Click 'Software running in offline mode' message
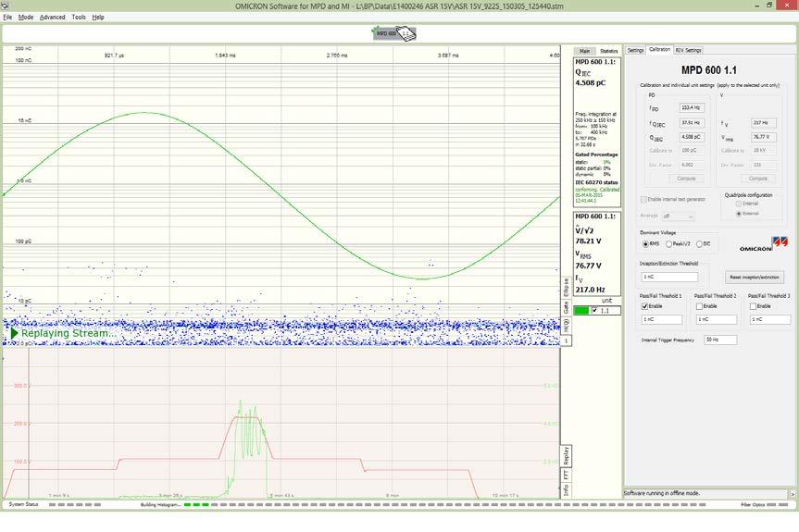Viewport: 799px width, 532px height. pos(661,493)
